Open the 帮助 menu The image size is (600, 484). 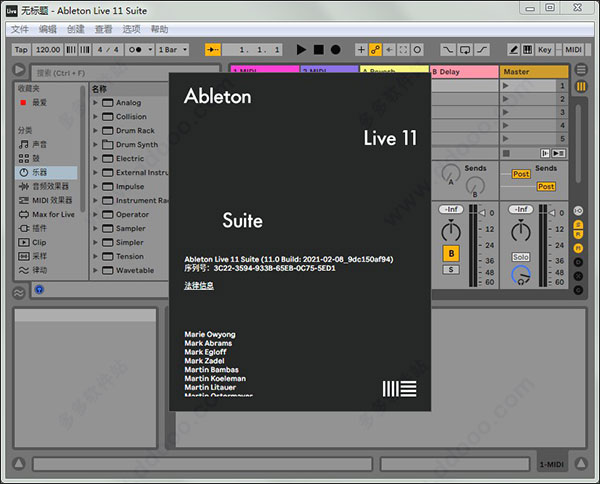click(159, 29)
